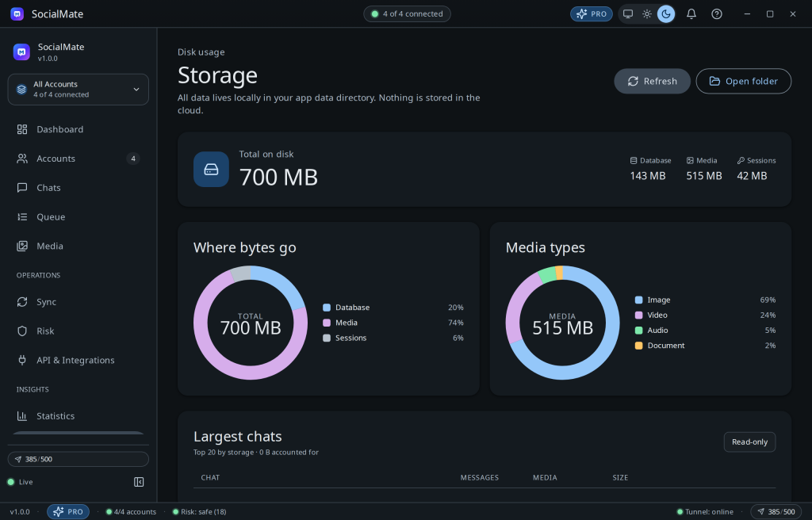
Task: Click the Database blue legend swatch
Action: [x=327, y=308]
